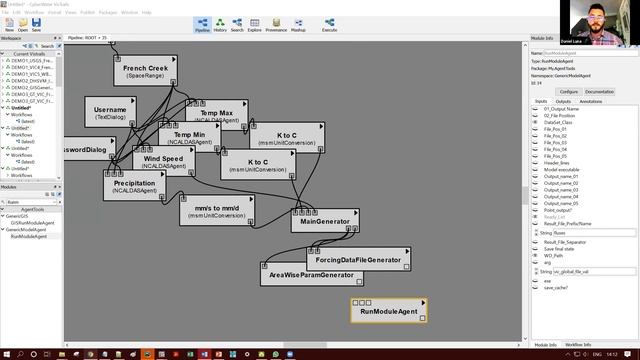Screen dimensions: 640x360
Task: Switch to the Outputs tab
Action: 563,101
